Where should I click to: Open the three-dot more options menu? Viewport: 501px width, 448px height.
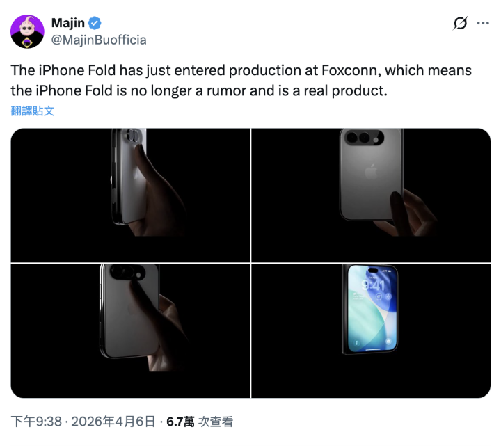click(x=483, y=23)
